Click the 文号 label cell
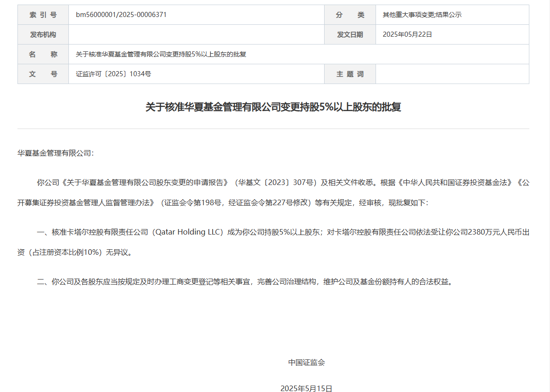The height and width of the screenshot is (392, 550). click(x=43, y=74)
